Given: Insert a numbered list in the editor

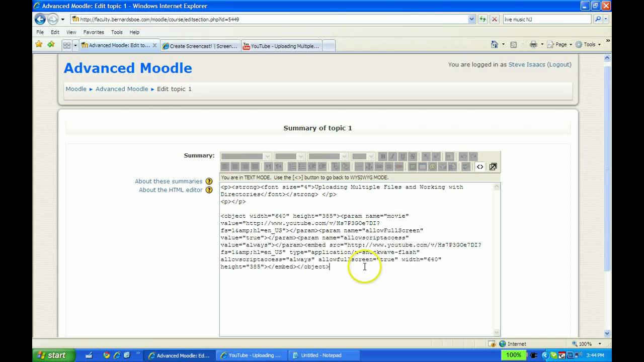Looking at the screenshot, I should 293,166.
